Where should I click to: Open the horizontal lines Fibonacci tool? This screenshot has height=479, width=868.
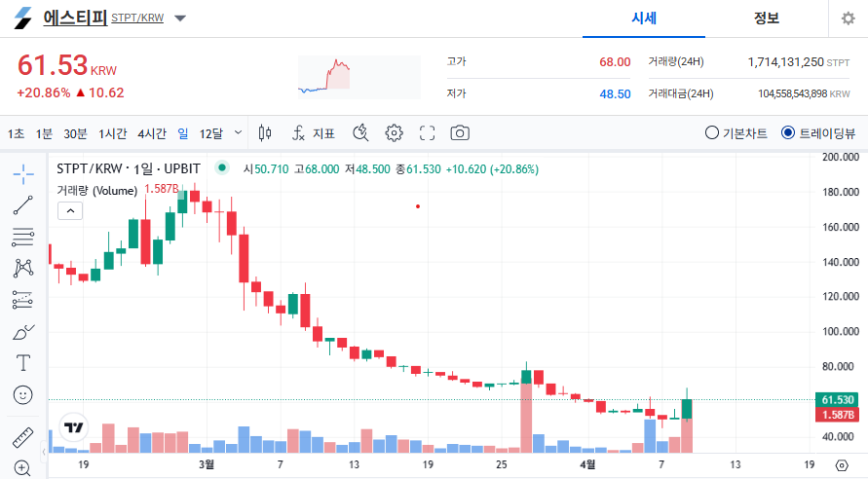[23, 237]
